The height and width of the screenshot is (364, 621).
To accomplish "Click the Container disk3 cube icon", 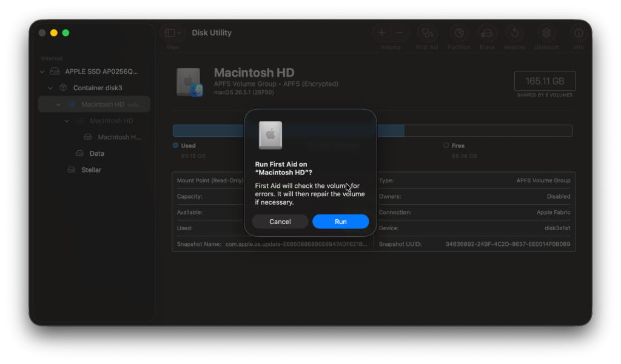I will (63, 87).
